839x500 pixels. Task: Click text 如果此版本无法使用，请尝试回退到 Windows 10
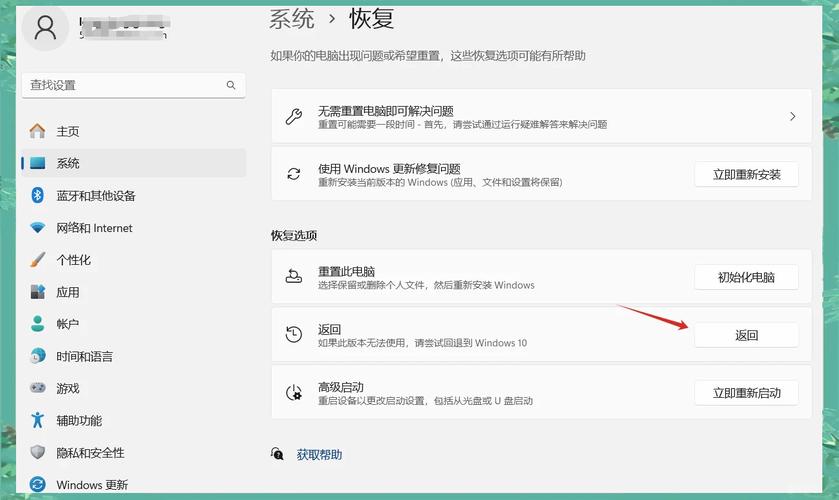click(422, 343)
